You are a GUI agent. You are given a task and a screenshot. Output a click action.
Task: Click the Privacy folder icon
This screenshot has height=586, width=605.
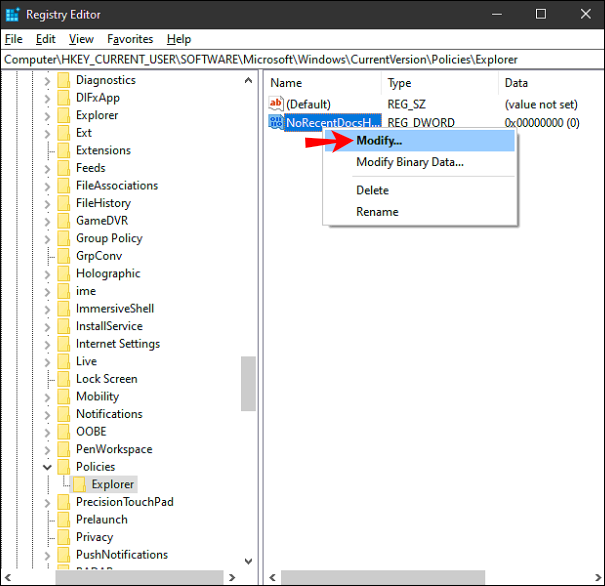tap(64, 537)
